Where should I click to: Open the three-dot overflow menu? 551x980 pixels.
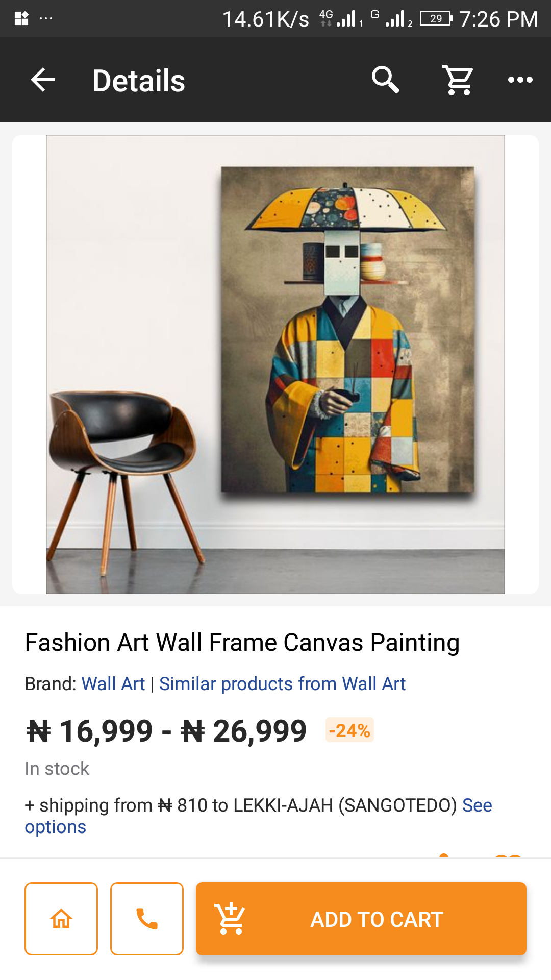pyautogui.click(x=520, y=80)
